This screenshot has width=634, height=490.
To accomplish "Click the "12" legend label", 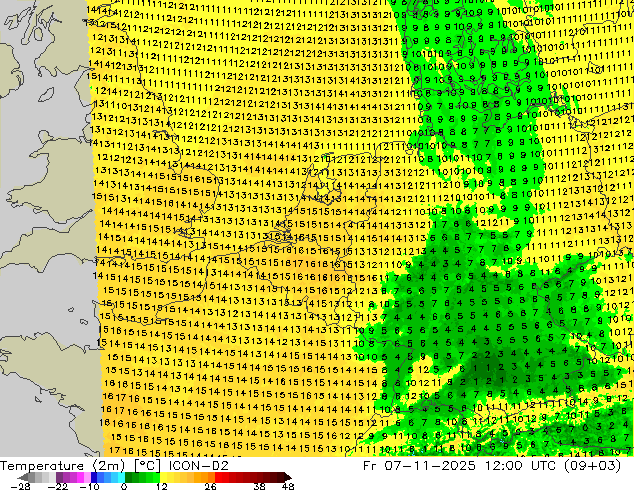I will pyautogui.click(x=162, y=486).
